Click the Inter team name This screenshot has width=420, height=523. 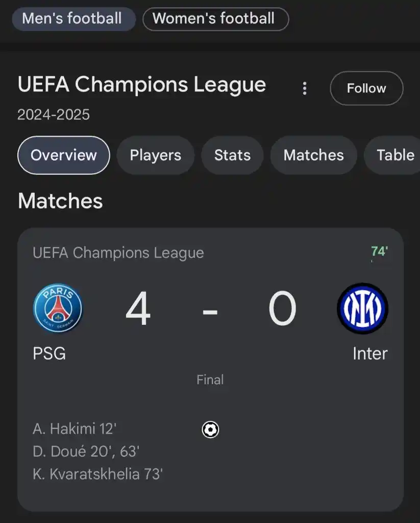[x=370, y=353]
